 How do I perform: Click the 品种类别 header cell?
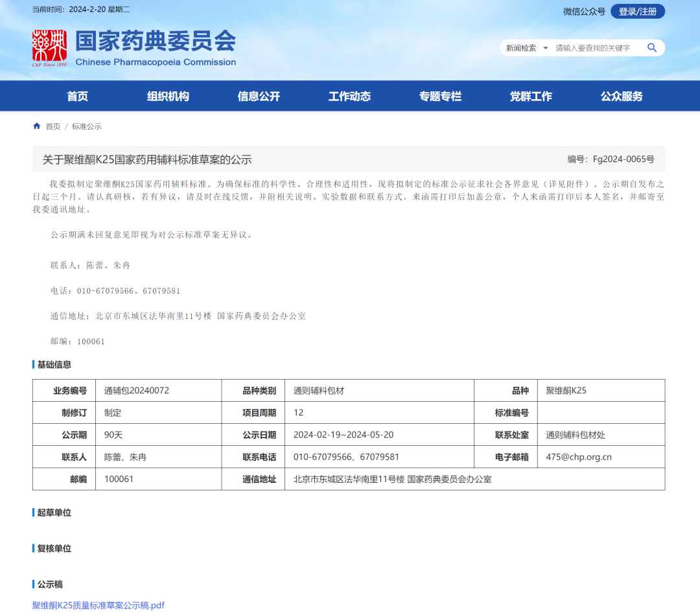(x=253, y=391)
